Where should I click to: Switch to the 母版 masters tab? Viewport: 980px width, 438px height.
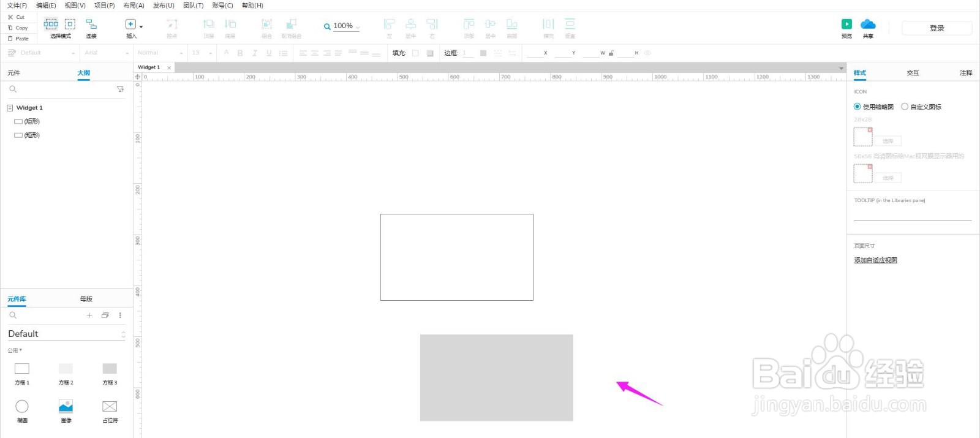pos(86,299)
